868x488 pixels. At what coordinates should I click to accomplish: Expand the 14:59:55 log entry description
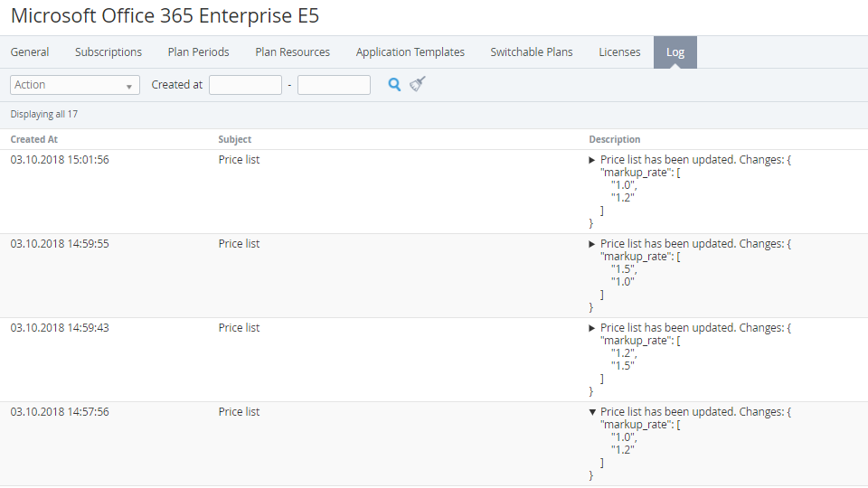tap(591, 244)
